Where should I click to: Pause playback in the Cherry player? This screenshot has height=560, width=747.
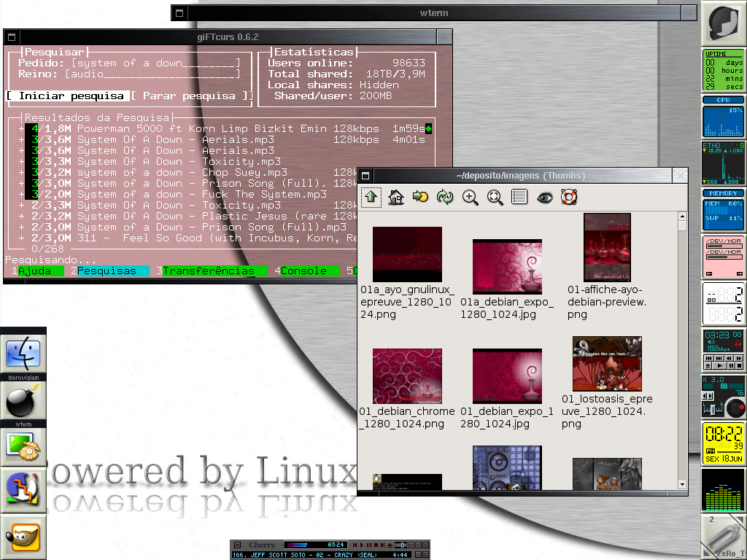pos(368,545)
